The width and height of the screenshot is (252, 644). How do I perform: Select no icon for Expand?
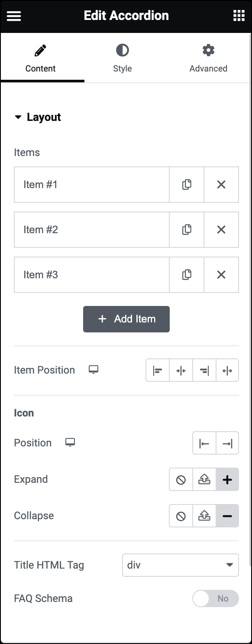tap(181, 480)
